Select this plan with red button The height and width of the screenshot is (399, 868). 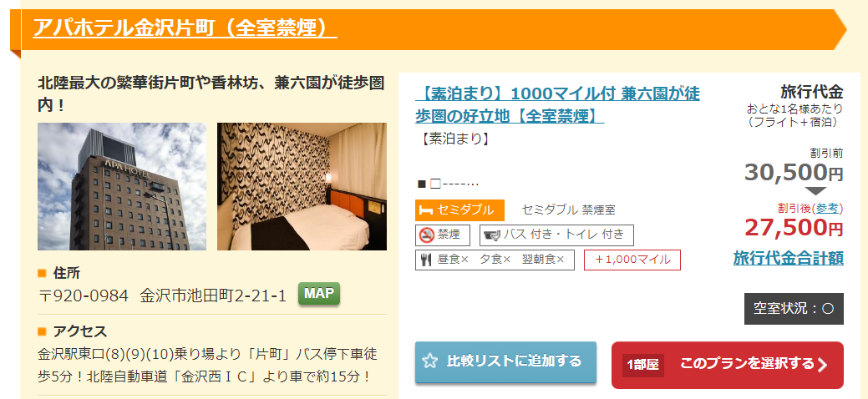pos(728,365)
